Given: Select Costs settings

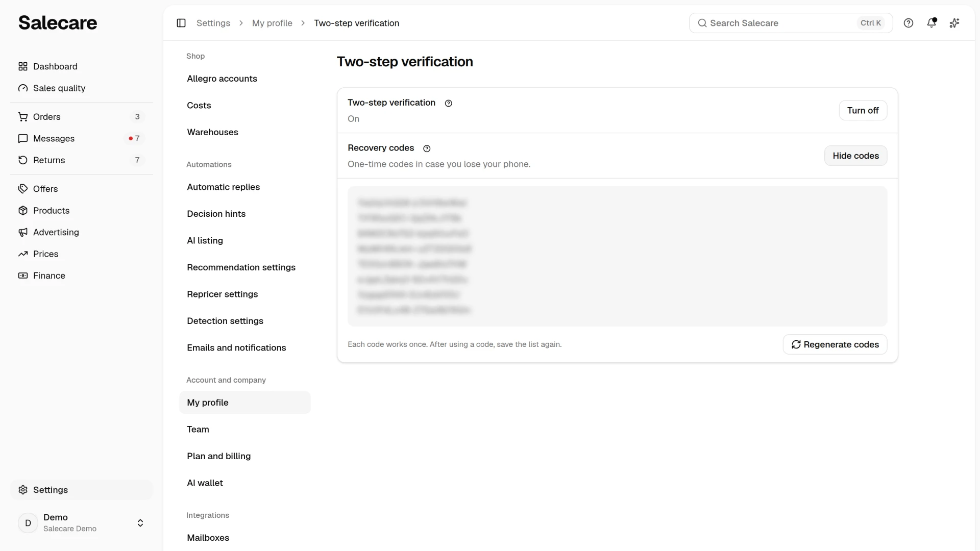Looking at the screenshot, I should 245,106.
